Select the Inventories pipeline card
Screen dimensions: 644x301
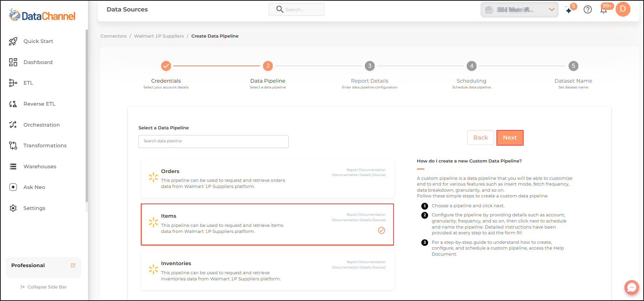(x=268, y=271)
